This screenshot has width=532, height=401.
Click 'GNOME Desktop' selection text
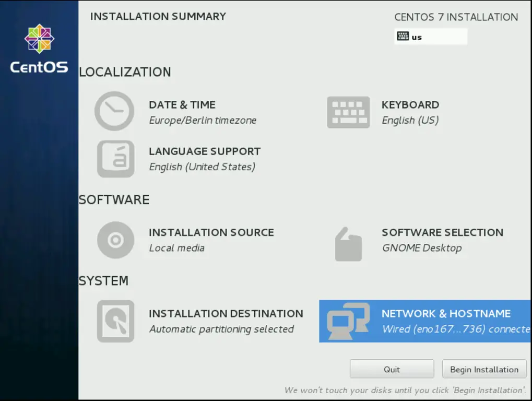pos(422,248)
